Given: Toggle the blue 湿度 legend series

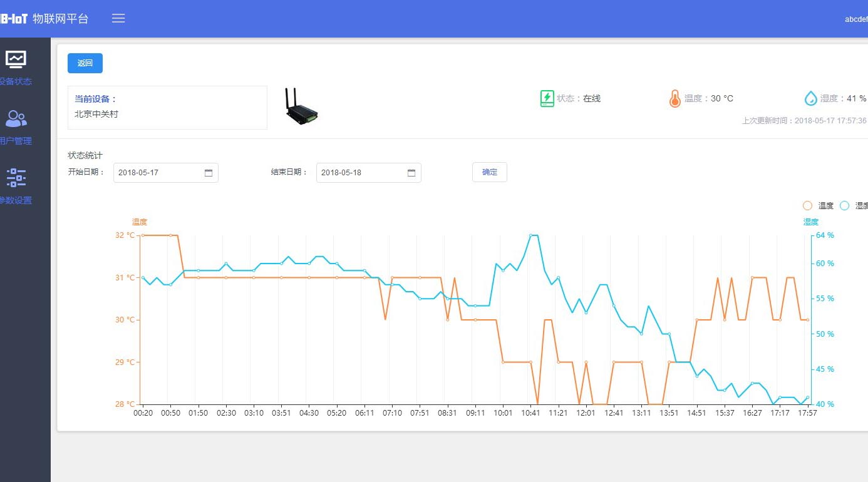Looking at the screenshot, I should (x=845, y=205).
